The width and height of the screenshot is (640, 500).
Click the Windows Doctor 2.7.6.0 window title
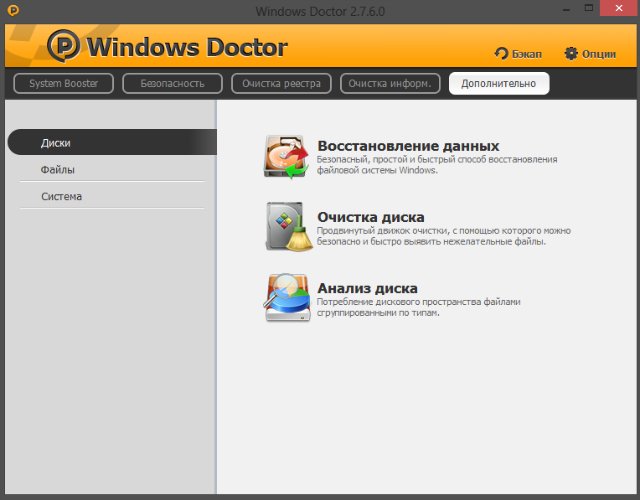point(320,11)
